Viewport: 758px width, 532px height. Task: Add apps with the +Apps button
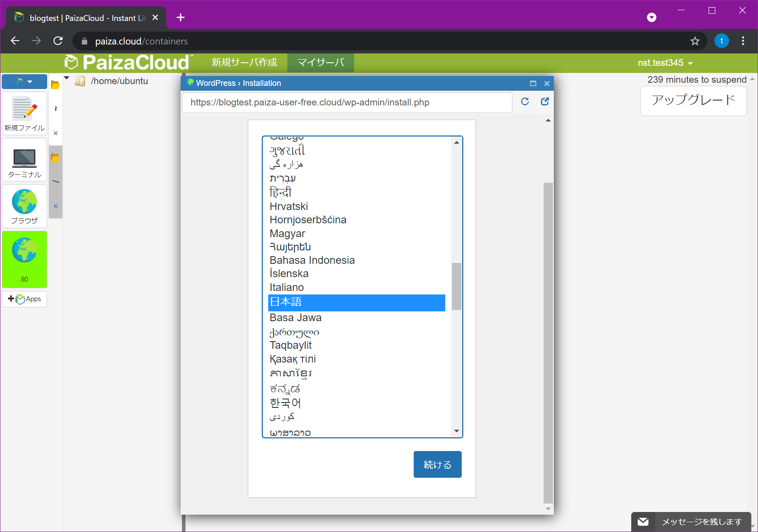[24, 299]
